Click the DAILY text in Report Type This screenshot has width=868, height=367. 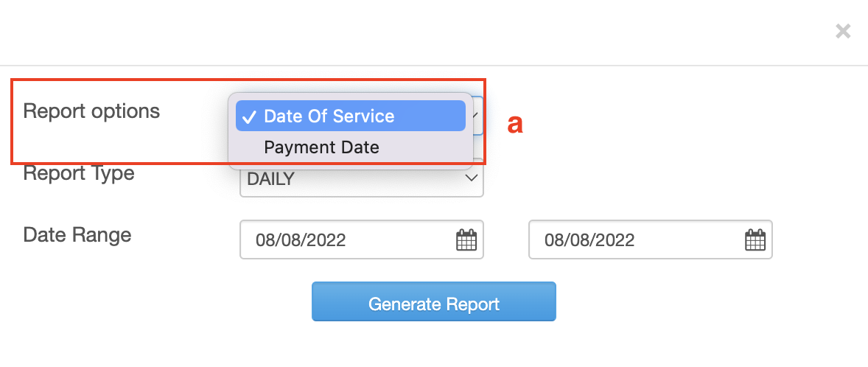point(270,179)
